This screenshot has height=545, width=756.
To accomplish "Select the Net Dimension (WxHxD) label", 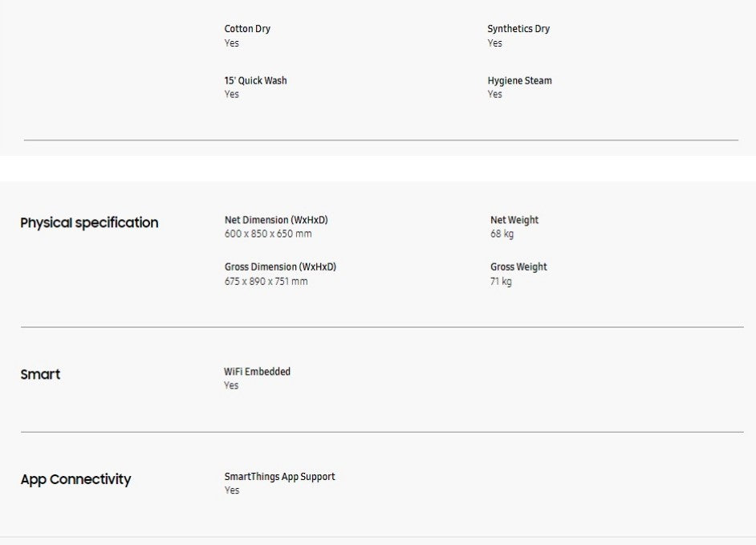I will click(276, 220).
